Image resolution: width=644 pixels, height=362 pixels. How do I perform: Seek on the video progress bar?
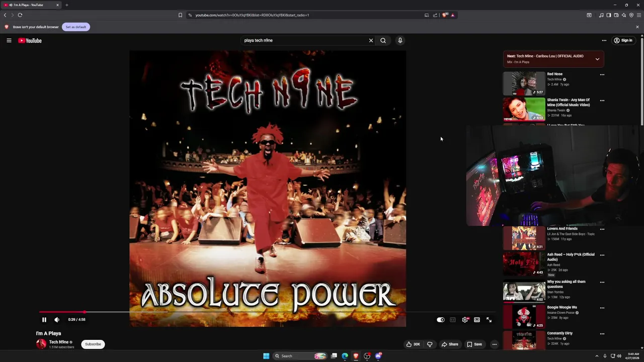268,312
